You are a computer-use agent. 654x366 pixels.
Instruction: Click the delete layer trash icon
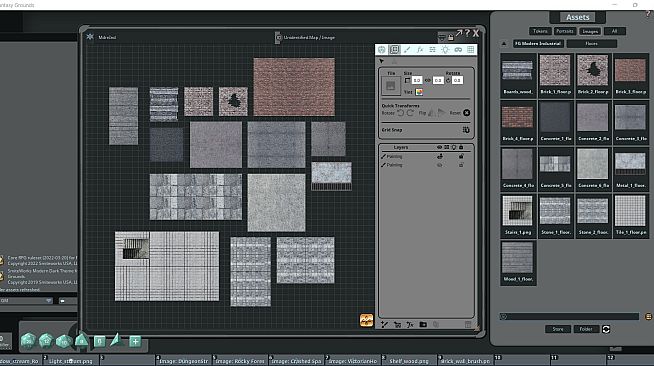[468, 324]
